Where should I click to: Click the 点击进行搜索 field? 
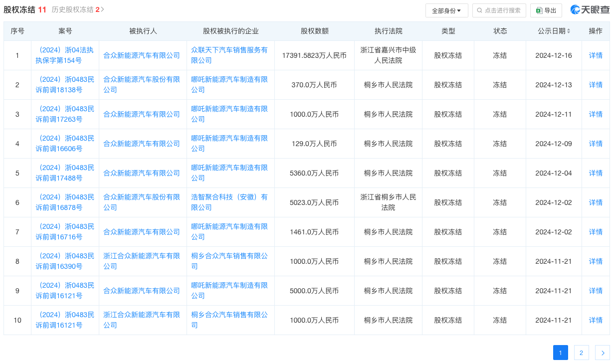499,10
